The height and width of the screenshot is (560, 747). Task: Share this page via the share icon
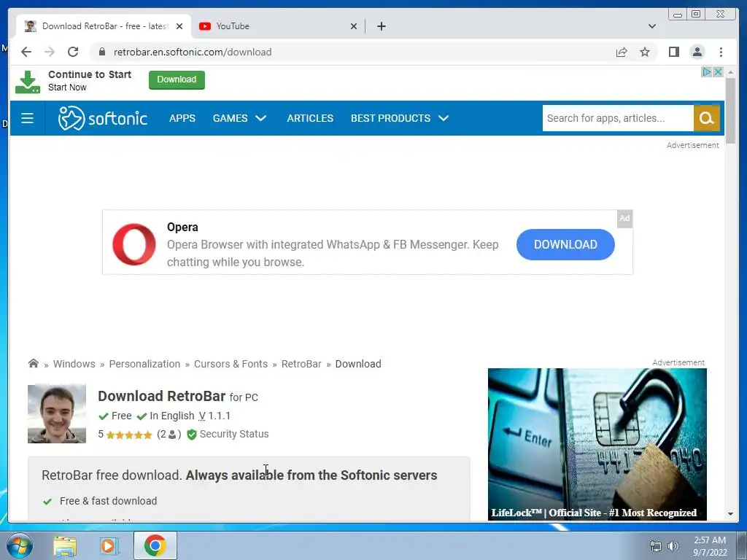[x=622, y=52]
